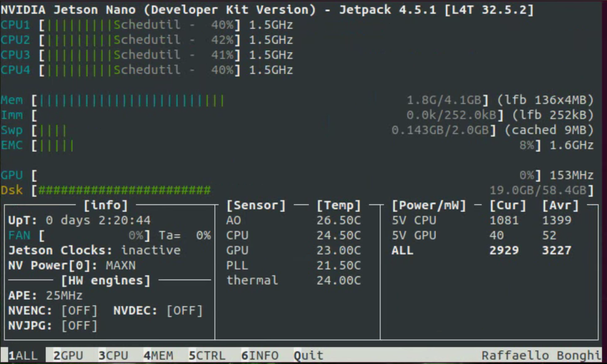Click the 19.0GB/58.4GB disk value
This screenshot has height=364, width=607.
coord(537,190)
